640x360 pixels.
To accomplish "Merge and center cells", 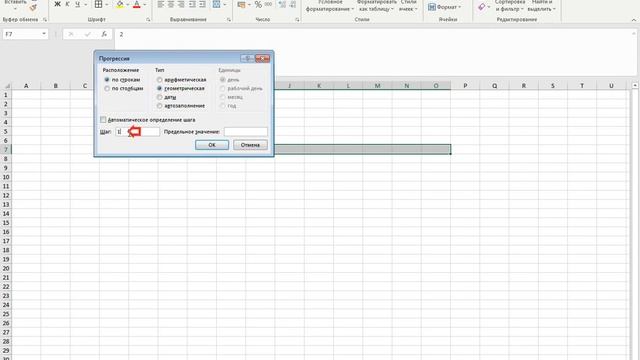I will (x=216, y=4).
